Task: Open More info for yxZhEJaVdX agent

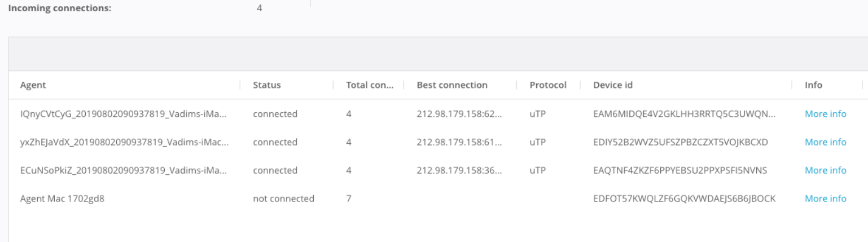Action: [825, 142]
